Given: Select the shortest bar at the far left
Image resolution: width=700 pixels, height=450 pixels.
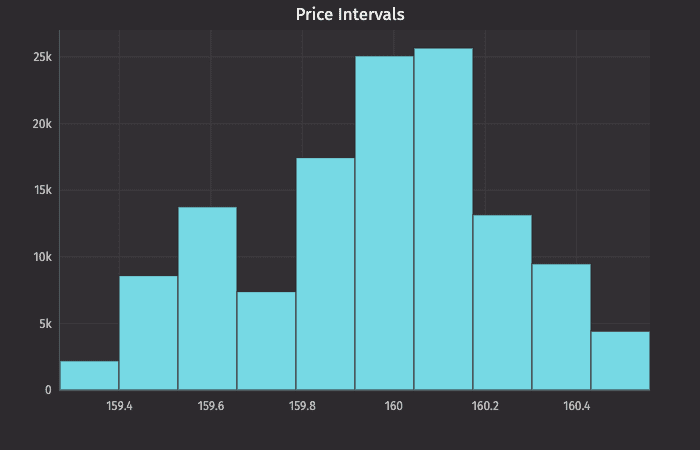Looking at the screenshot, I should pos(89,375).
